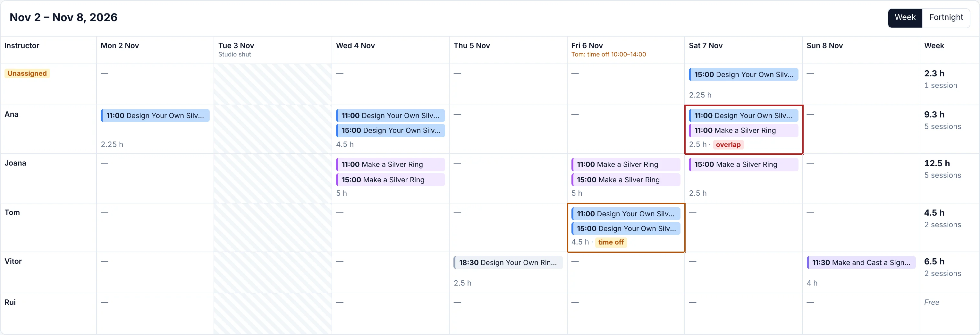Click Ana's 9.3 h weekly total
Screen dimensions: 980x335
coord(934,115)
